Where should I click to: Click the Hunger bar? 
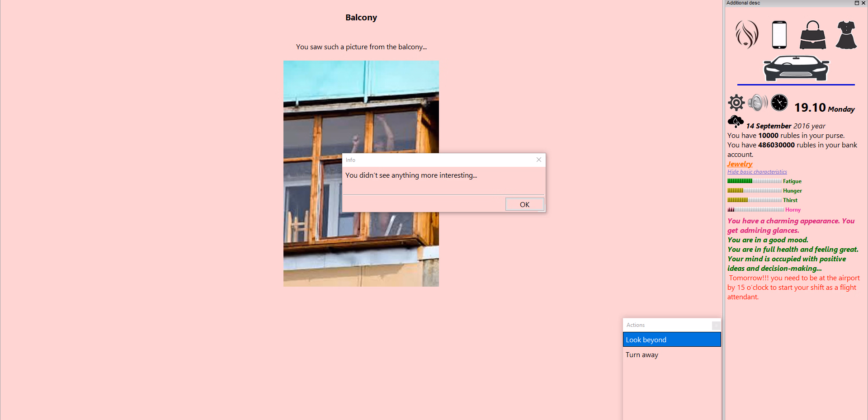(755, 191)
